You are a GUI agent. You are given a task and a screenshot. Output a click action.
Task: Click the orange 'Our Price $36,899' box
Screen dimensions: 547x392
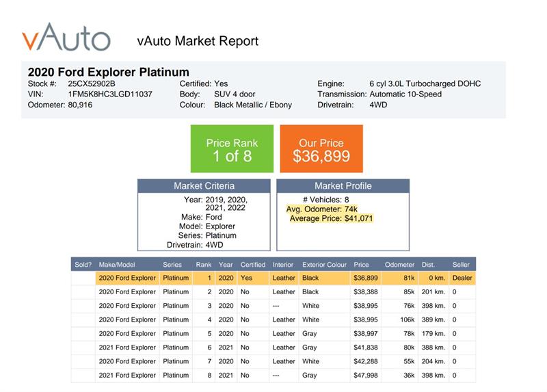321,148
